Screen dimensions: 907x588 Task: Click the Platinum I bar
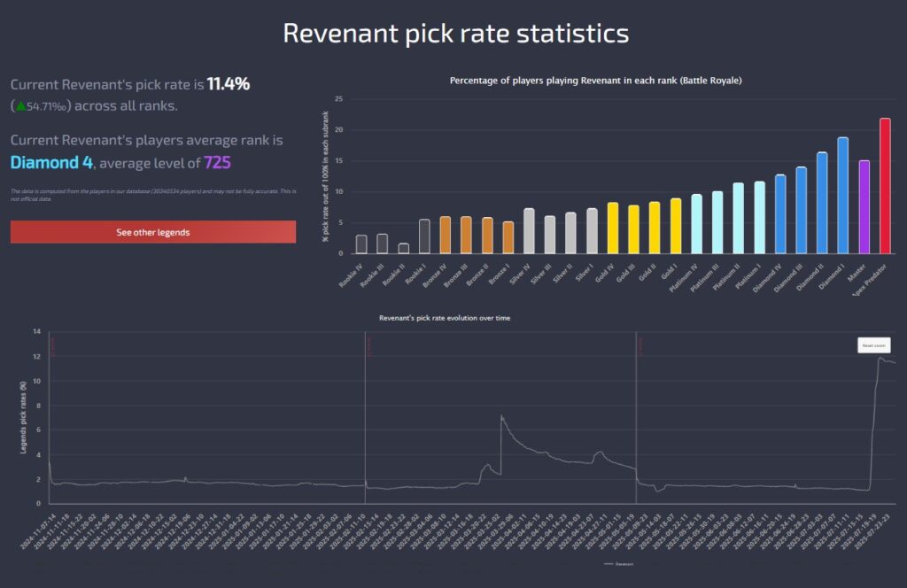tap(759, 217)
